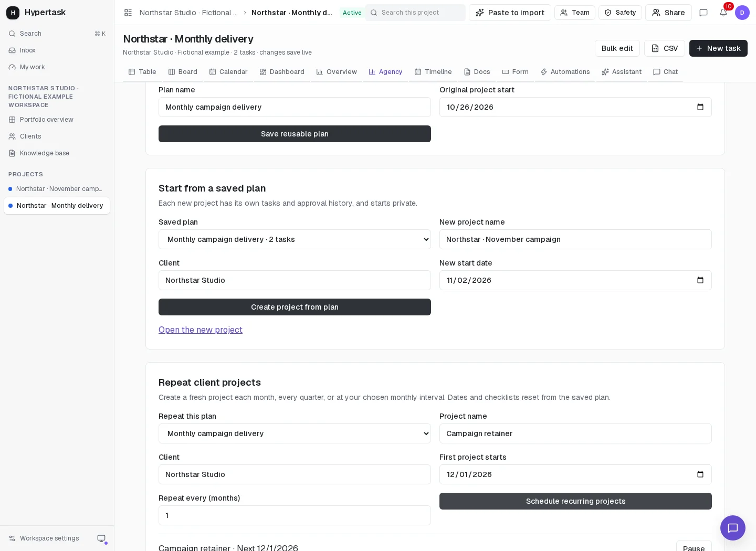The width and height of the screenshot is (756, 551).
Task: Open Inbox from the sidebar
Action: coord(57,50)
